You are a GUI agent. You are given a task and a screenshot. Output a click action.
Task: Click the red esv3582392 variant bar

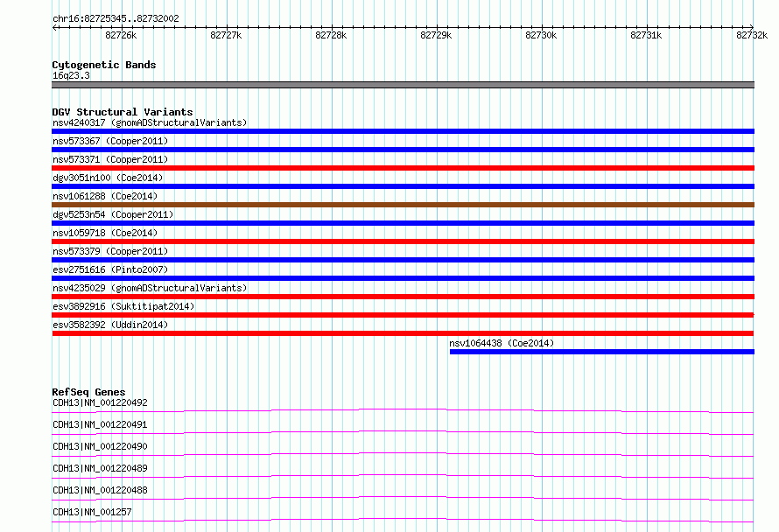click(x=403, y=333)
